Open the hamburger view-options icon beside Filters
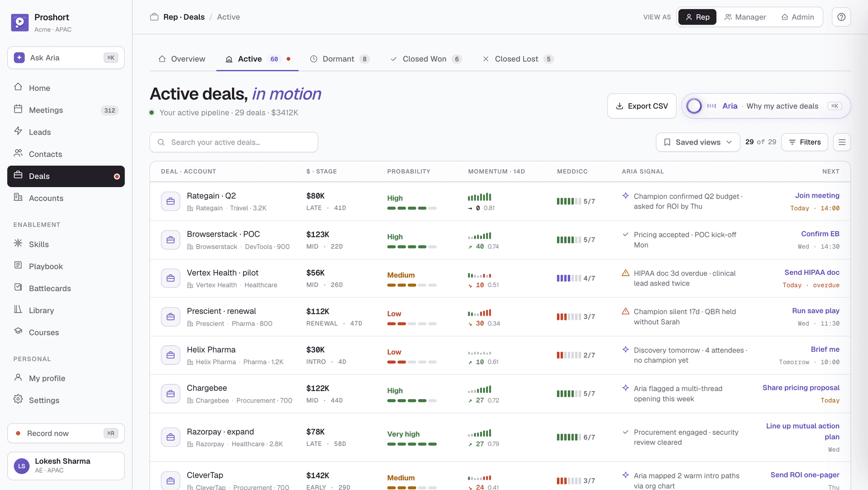This screenshot has width=868, height=490. 842,142
